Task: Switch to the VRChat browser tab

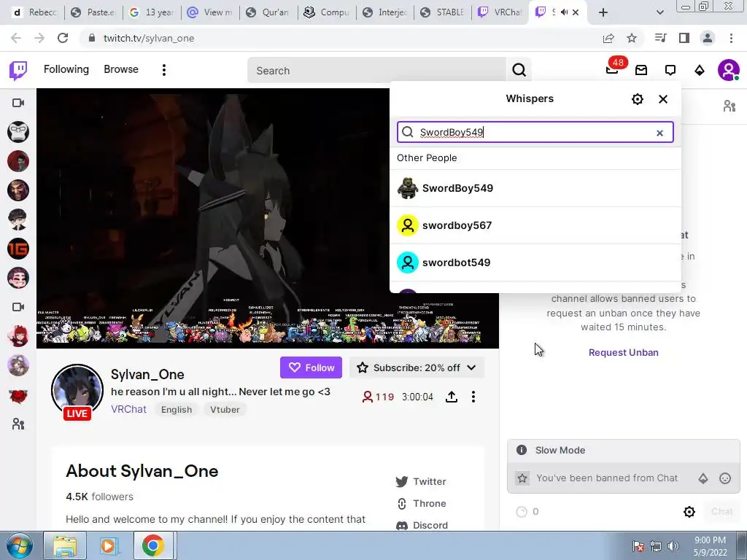Action: 500,12
